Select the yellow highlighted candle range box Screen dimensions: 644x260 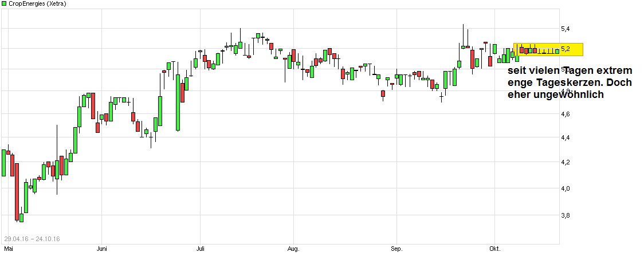tap(548, 49)
